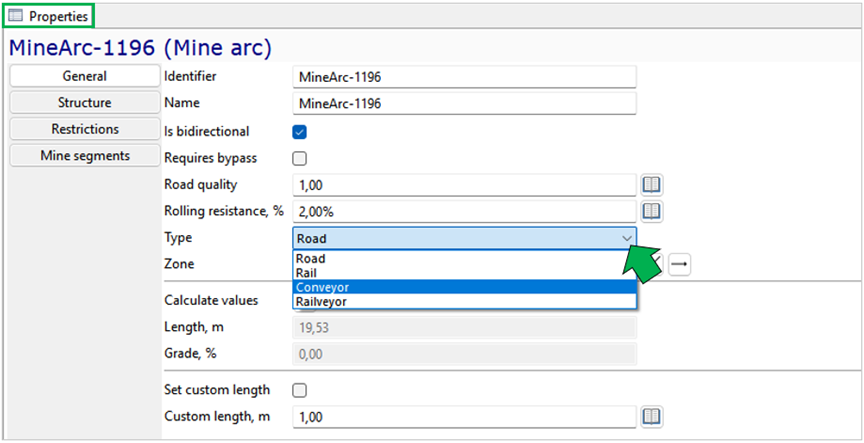Uncheck the Is bidirectional checkbox

pyautogui.click(x=299, y=132)
